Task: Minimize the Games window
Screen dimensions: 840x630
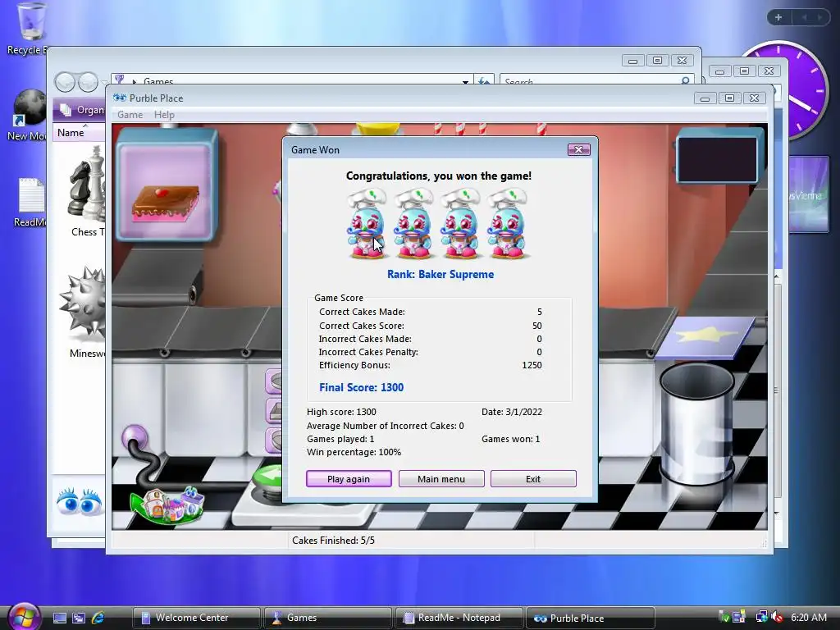Action: tap(632, 61)
